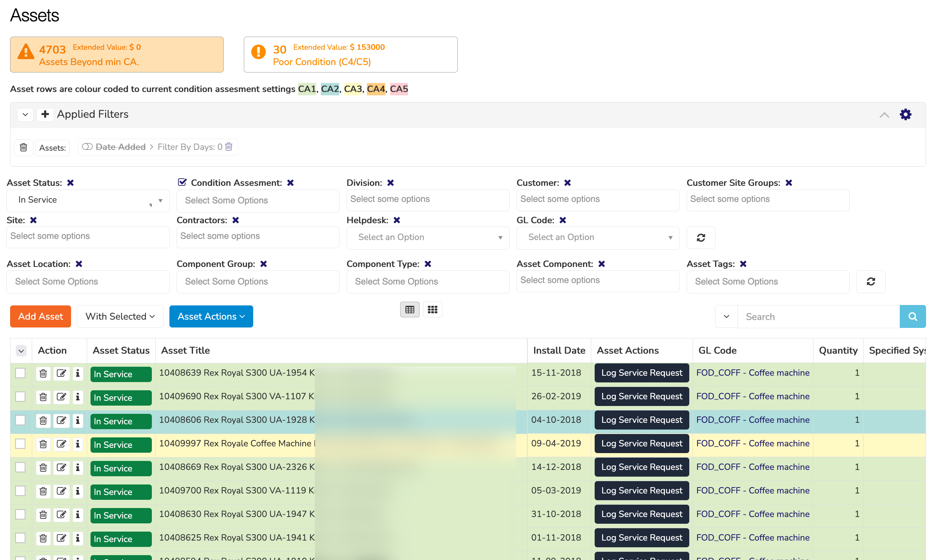932x560 pixels.
Task: Refresh the Asset Tags options
Action: [871, 281]
